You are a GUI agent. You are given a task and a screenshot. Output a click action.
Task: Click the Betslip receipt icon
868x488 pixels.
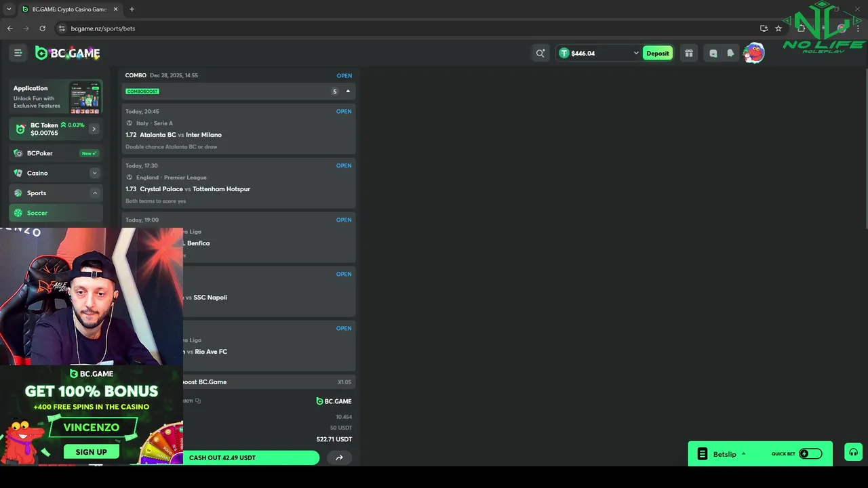[x=703, y=454]
